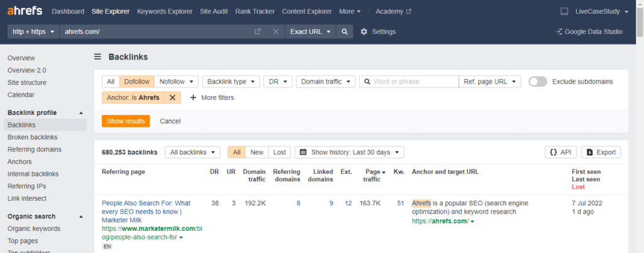Clear the URL input with the X icon
Viewport: 644px width, 253px height.
tap(275, 31)
